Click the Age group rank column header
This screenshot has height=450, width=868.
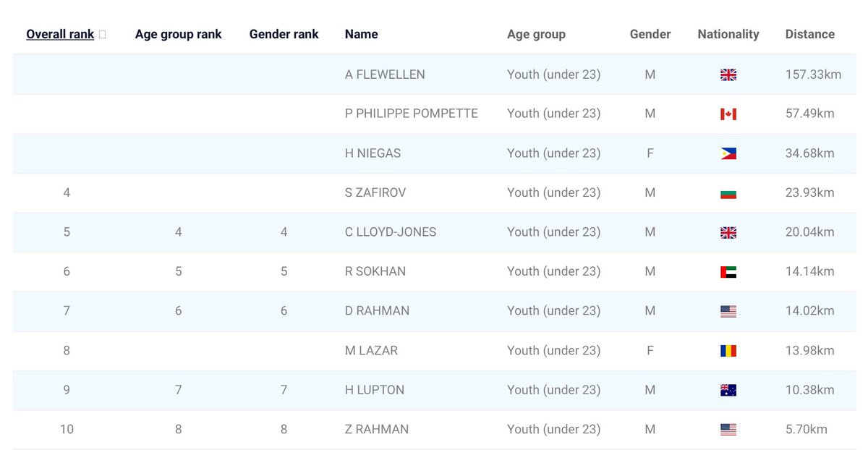coord(178,34)
